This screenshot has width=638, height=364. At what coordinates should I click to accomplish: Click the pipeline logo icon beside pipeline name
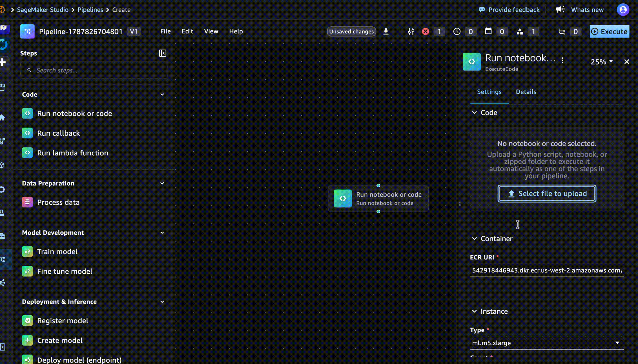[x=27, y=31]
